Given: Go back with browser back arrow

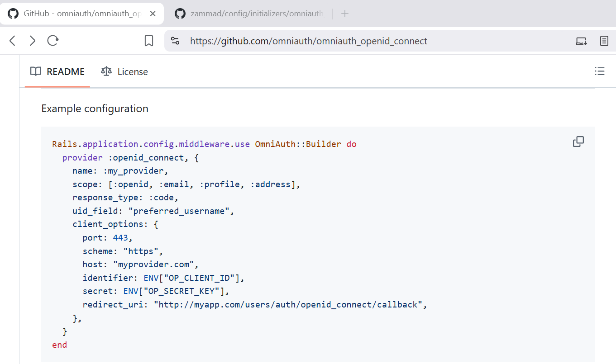Looking at the screenshot, I should 13,41.
